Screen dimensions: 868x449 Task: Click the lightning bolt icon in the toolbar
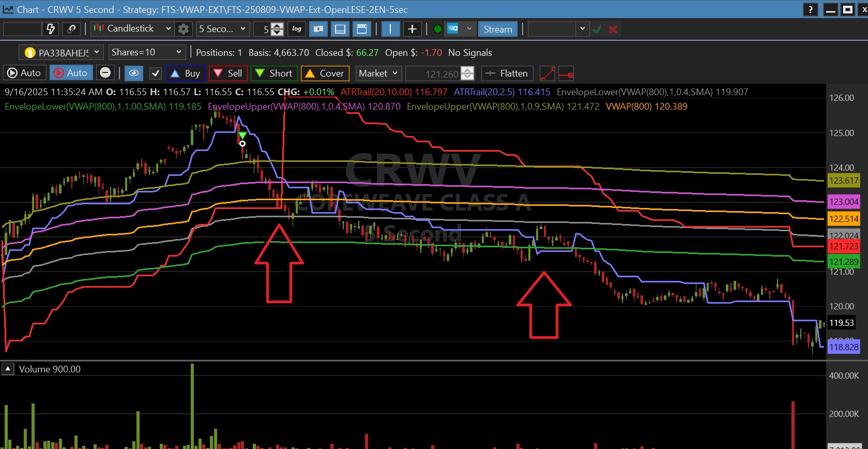pos(51,29)
